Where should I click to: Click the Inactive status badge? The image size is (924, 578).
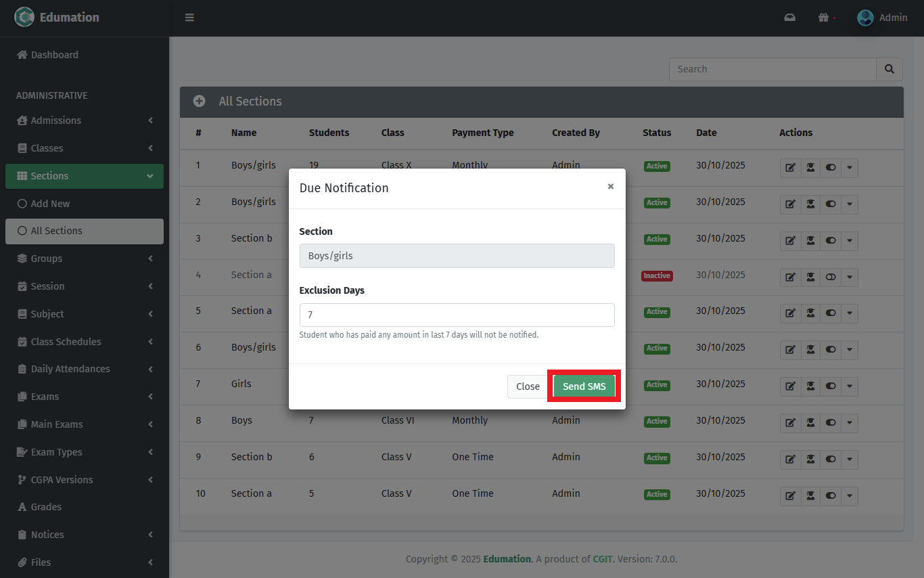[657, 275]
